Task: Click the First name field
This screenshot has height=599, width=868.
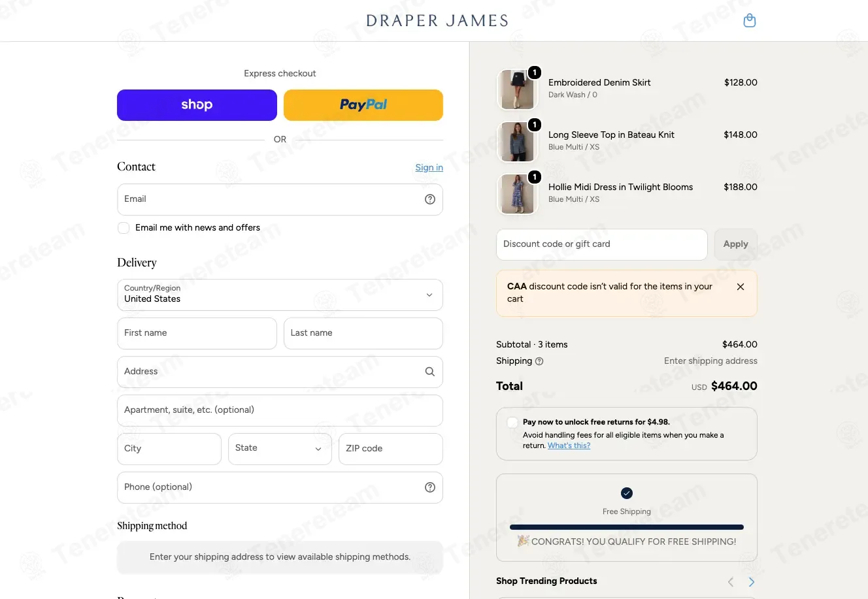Action: [197, 333]
